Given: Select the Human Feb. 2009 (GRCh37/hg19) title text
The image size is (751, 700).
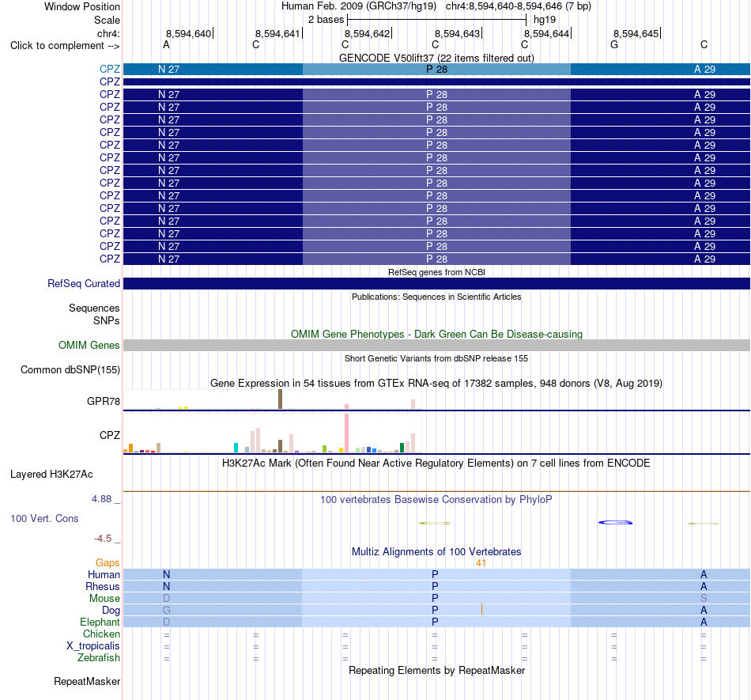Looking at the screenshot, I should [359, 6].
